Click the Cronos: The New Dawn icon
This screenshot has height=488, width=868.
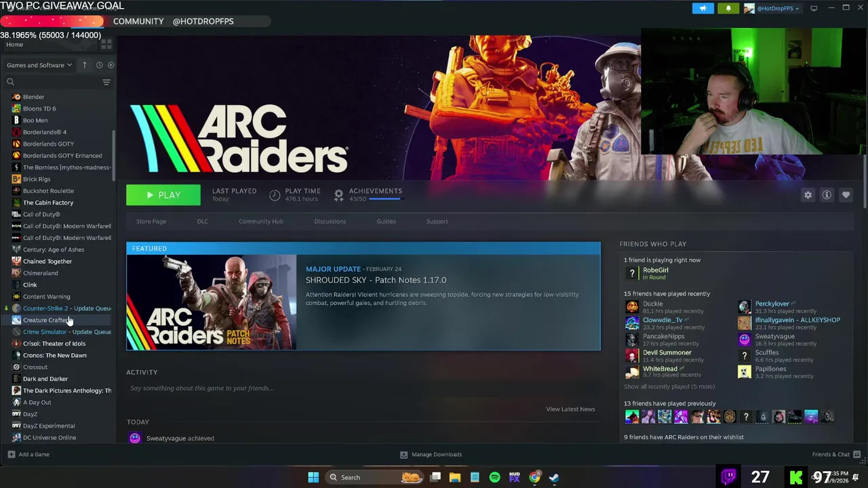16,355
